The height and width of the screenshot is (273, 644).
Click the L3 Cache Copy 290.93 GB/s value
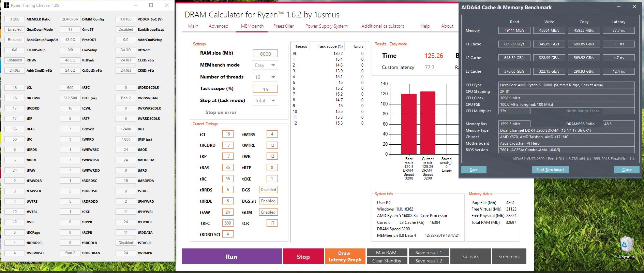pyautogui.click(x=584, y=71)
